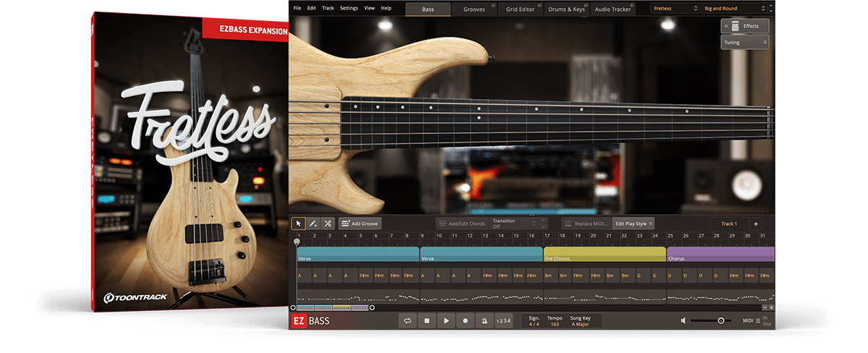868x353 pixels.
Task: Click the Fretless expansion box cover
Action: [190, 162]
